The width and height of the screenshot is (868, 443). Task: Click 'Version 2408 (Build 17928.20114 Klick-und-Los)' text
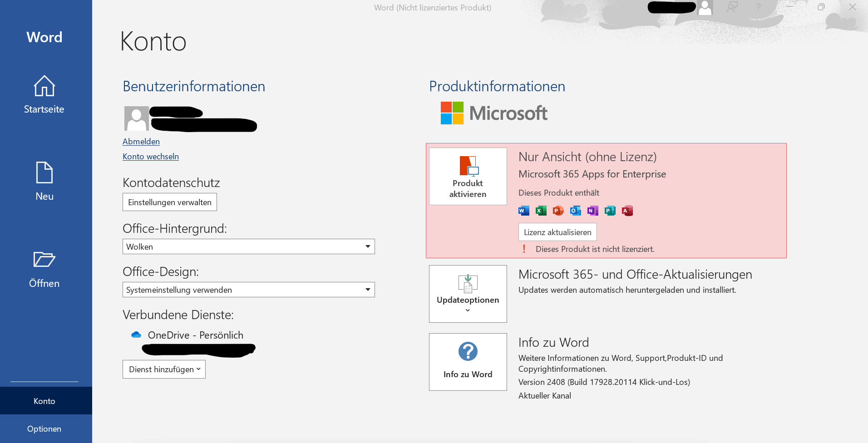(604, 382)
